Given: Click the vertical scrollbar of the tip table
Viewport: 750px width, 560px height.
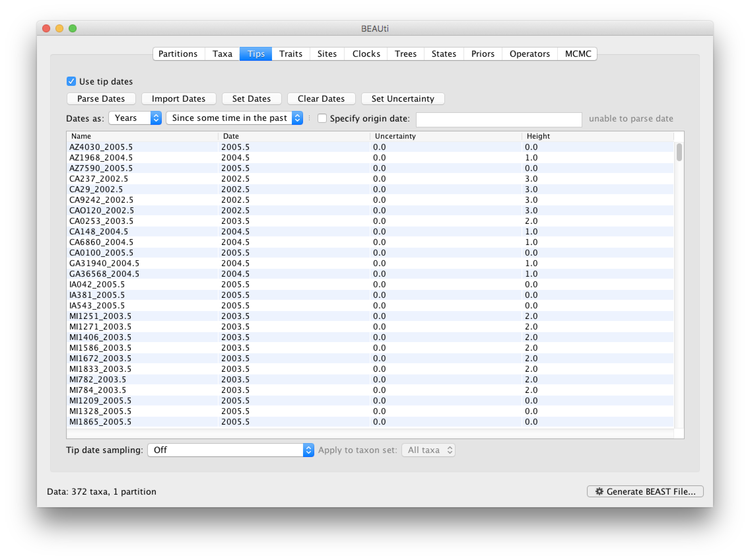Looking at the screenshot, I should pos(679,152).
